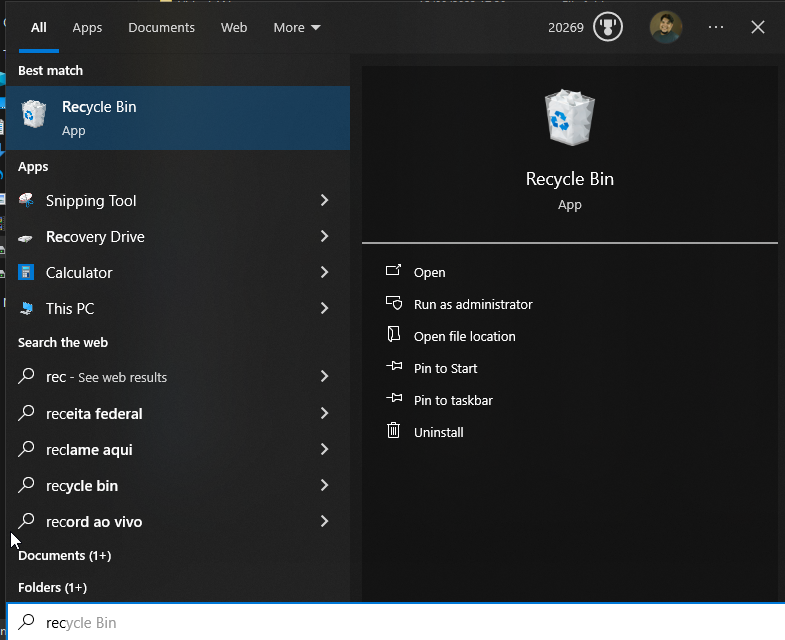Image resolution: width=785 pixels, height=640 pixels.
Task: Click the Recovery Drive app icon
Action: tap(26, 238)
